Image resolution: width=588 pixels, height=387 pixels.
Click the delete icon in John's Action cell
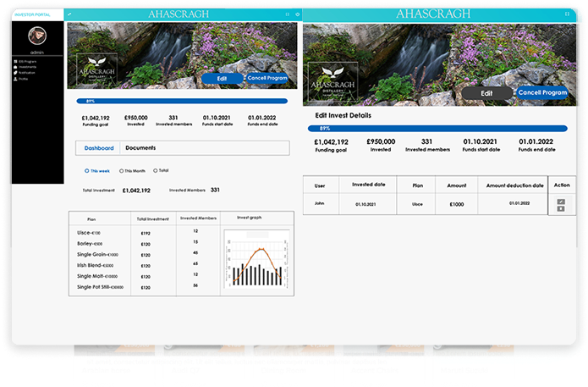click(561, 208)
